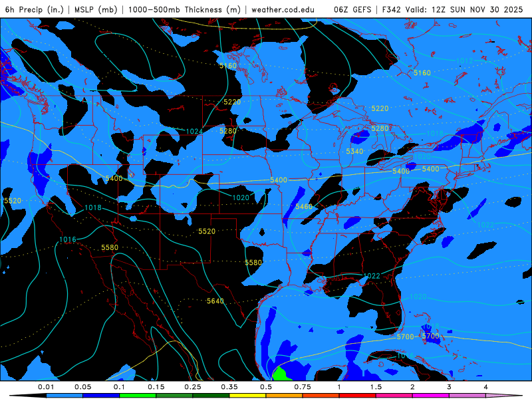Click the legend value 4

486,387
